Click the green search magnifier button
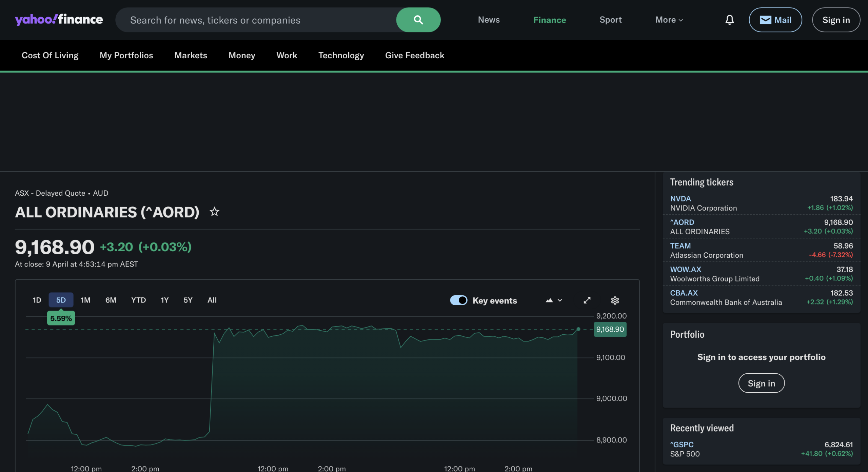The height and width of the screenshot is (472, 868). tap(418, 20)
